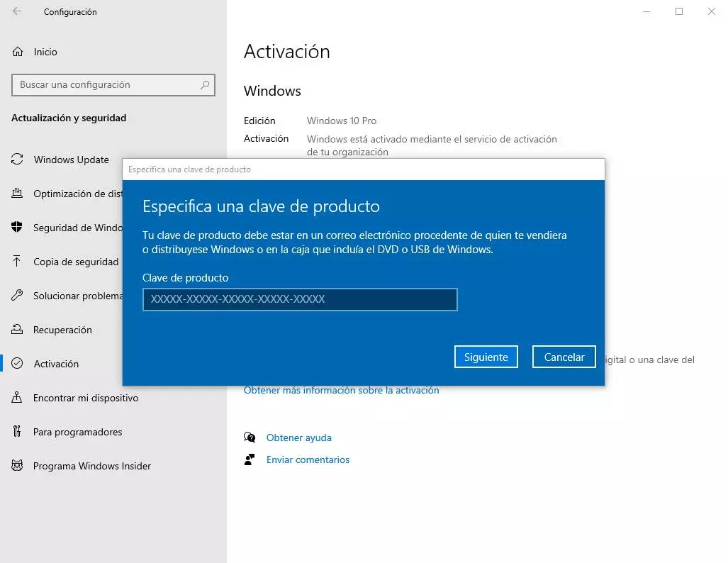Select Solucionar problemas in sidebar
This screenshot has height=563, width=728.
tap(77, 296)
